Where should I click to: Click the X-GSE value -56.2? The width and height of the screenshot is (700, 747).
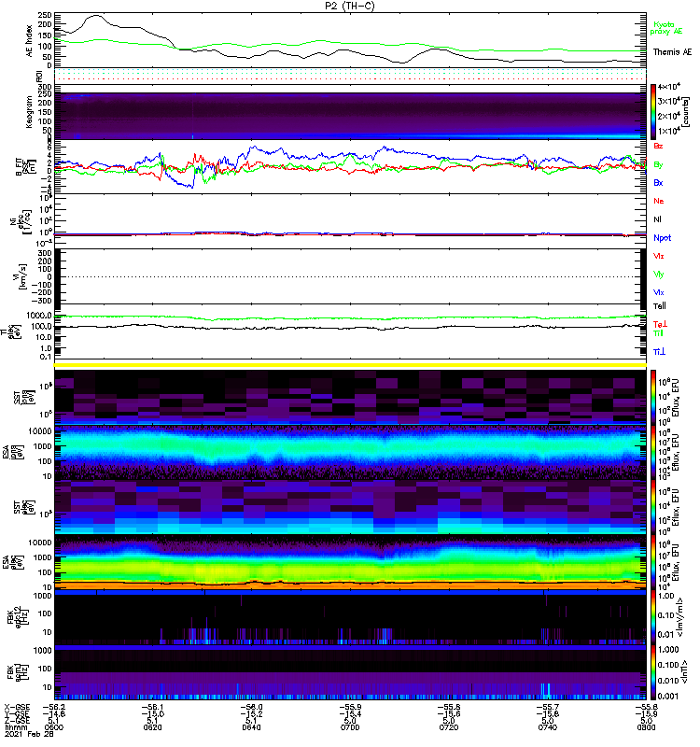(54, 708)
